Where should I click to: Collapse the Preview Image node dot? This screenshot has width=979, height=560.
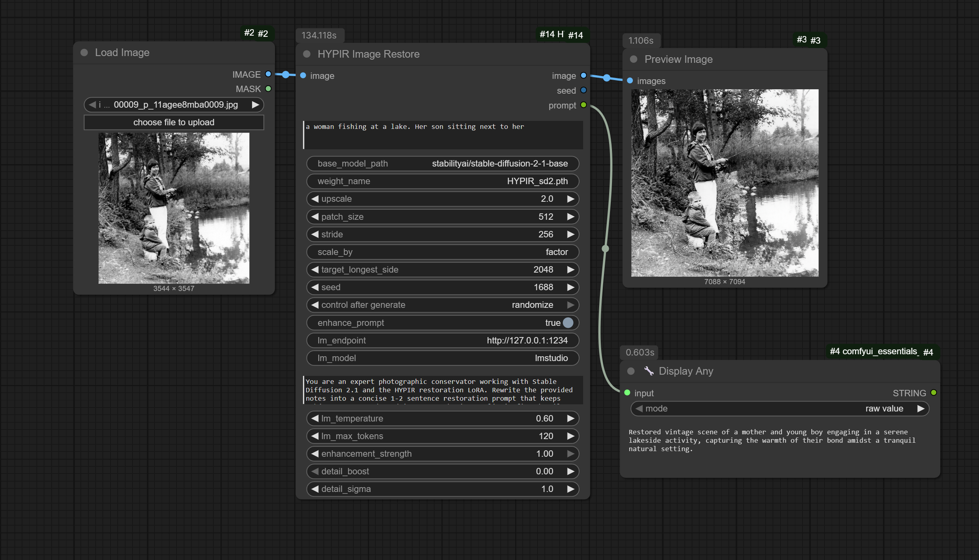tap(634, 59)
